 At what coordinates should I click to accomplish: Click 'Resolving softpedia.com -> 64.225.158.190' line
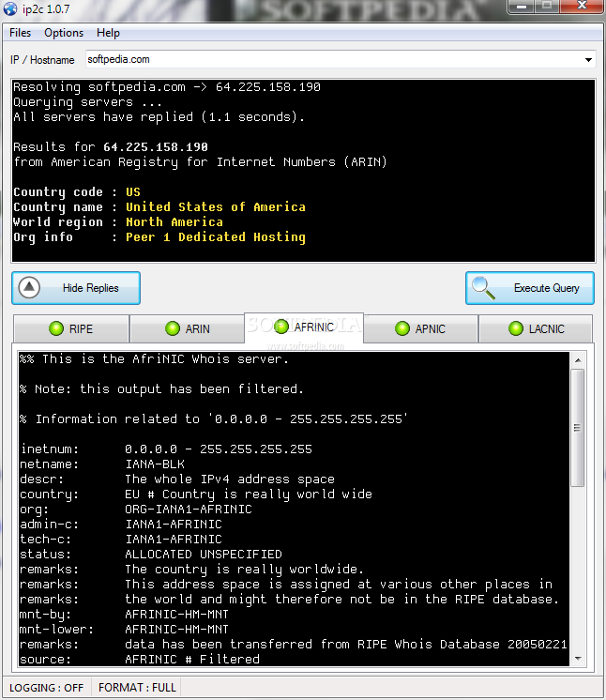[167, 87]
